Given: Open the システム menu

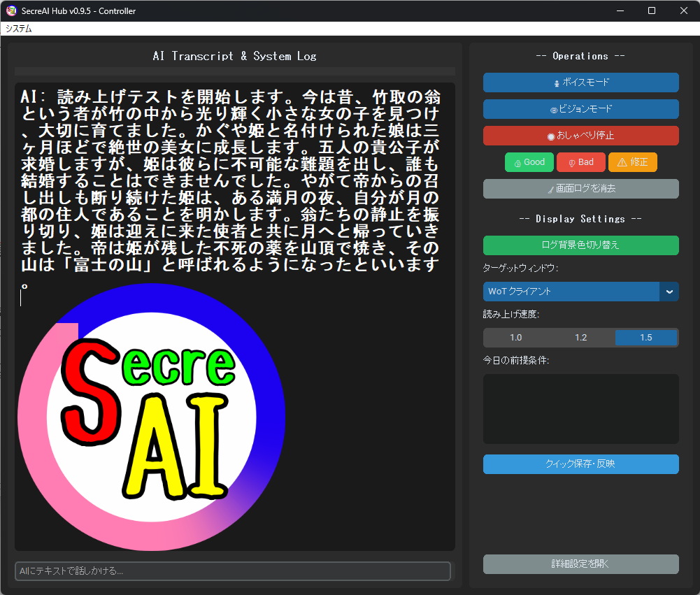Looking at the screenshot, I should tap(19, 29).
